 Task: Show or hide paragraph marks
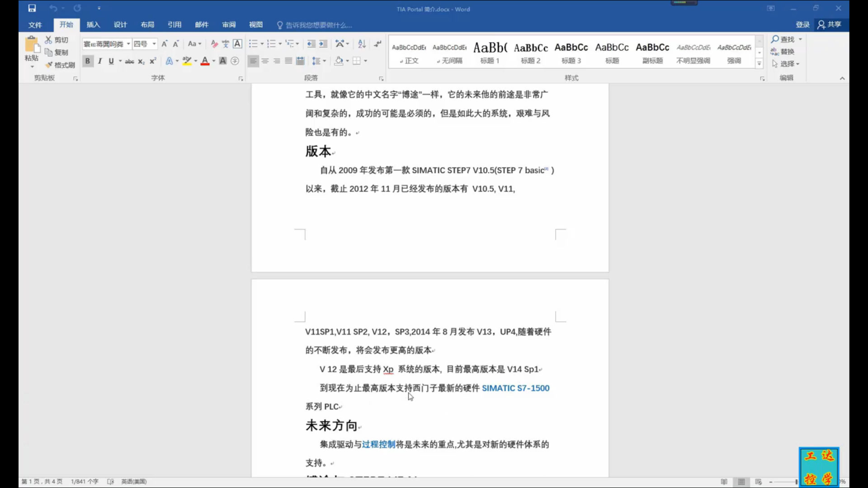click(x=377, y=44)
